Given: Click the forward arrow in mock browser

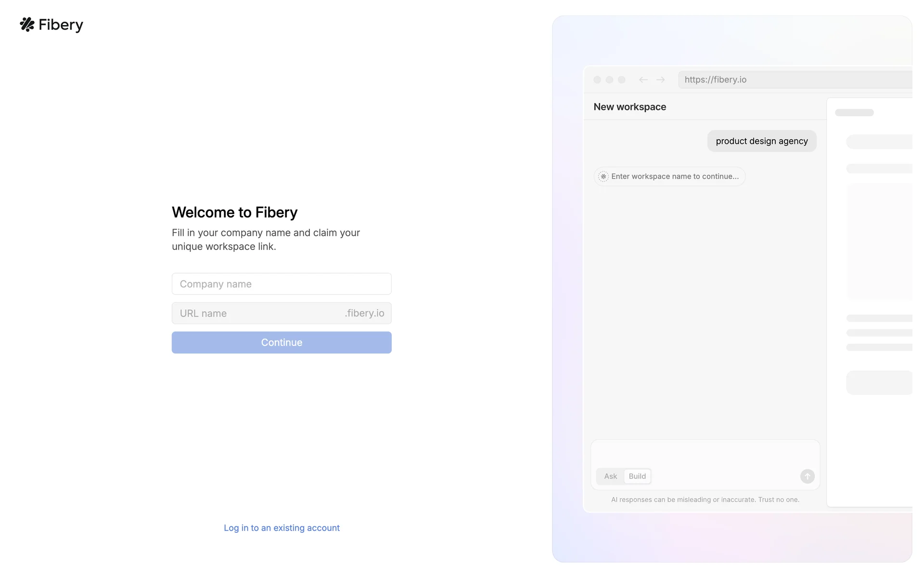Looking at the screenshot, I should pyautogui.click(x=660, y=80).
